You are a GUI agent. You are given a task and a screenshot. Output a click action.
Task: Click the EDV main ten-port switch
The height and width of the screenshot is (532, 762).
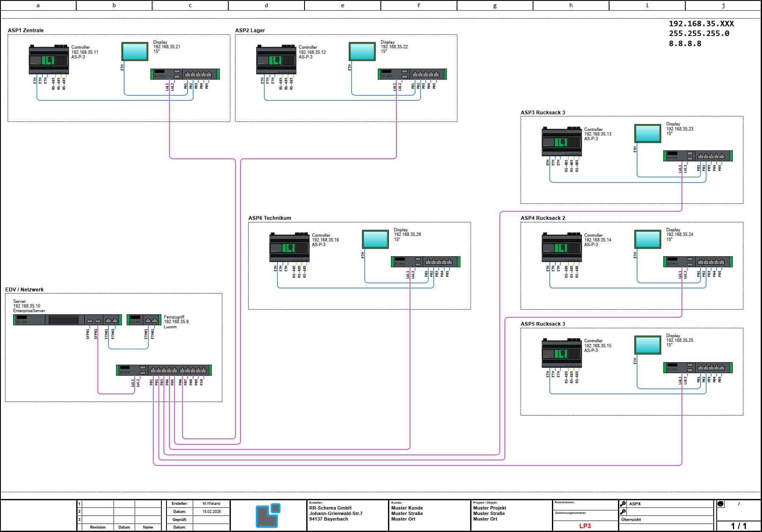click(x=164, y=370)
